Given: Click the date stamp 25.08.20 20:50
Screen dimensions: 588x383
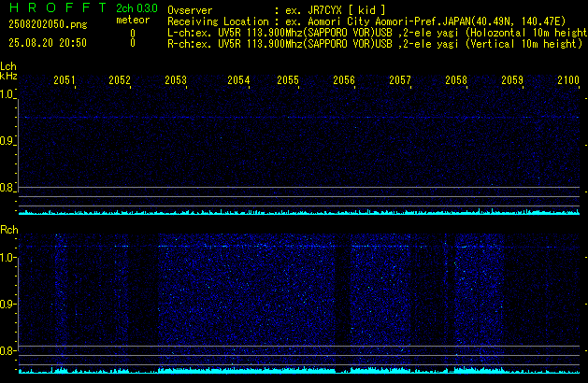Looking at the screenshot, I should (48, 43).
